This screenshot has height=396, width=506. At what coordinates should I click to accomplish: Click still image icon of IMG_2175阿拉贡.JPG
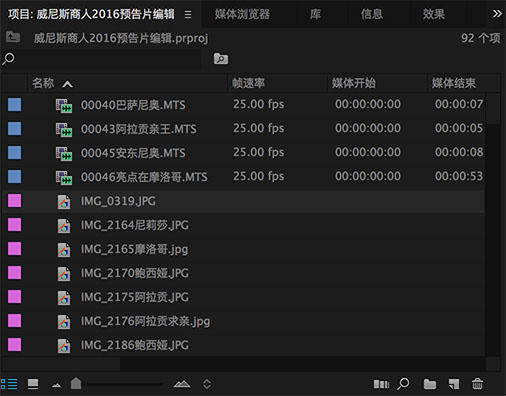click(x=64, y=298)
